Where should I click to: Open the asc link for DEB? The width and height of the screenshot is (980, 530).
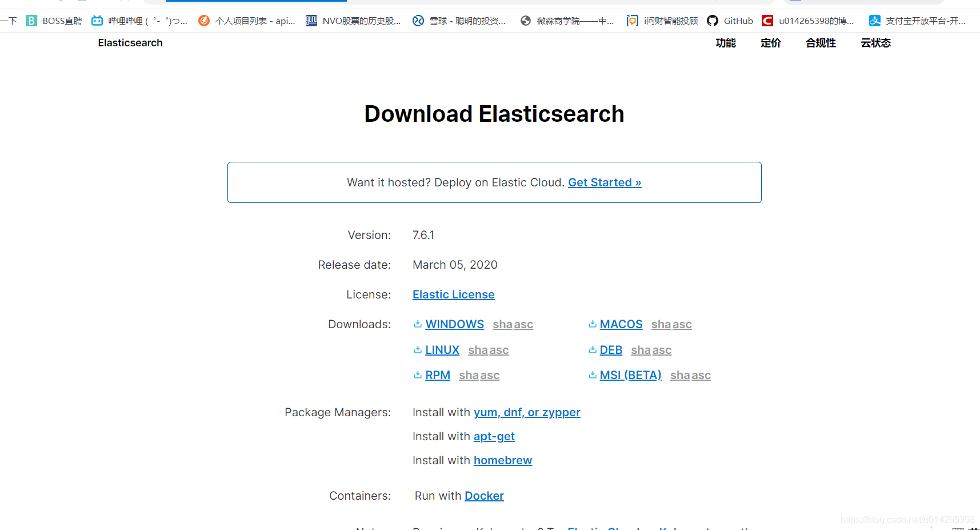click(662, 350)
